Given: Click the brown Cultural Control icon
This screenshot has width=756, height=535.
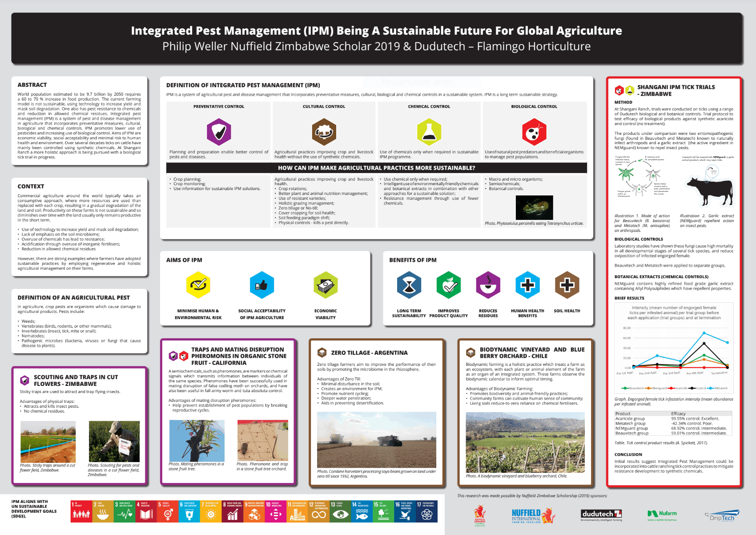Looking at the screenshot, I should pos(324,132).
